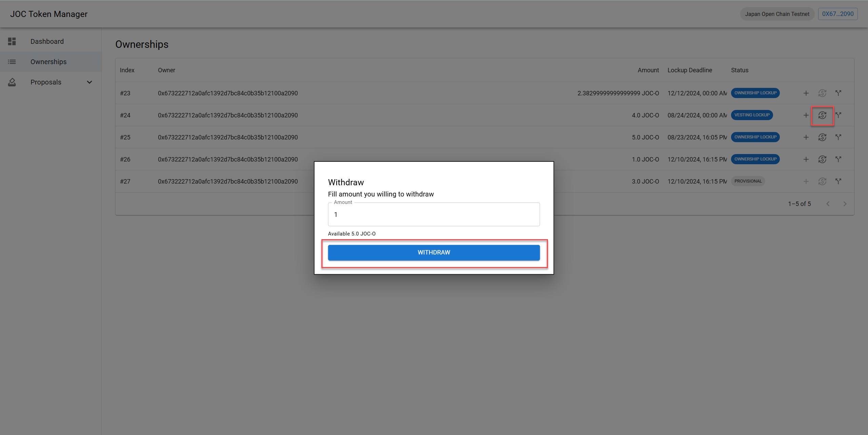Click the Japan Open Chain Testnet chip
Screen dimensions: 868x435
click(x=777, y=14)
